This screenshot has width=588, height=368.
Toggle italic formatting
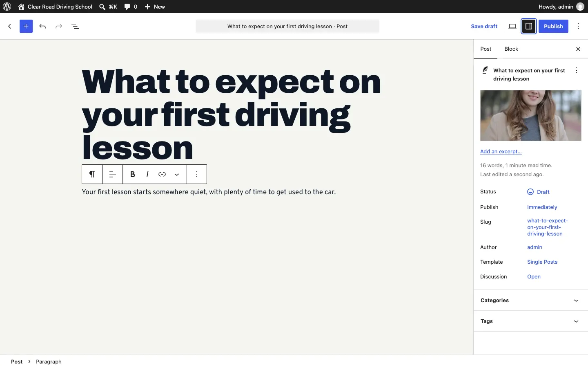(x=147, y=174)
